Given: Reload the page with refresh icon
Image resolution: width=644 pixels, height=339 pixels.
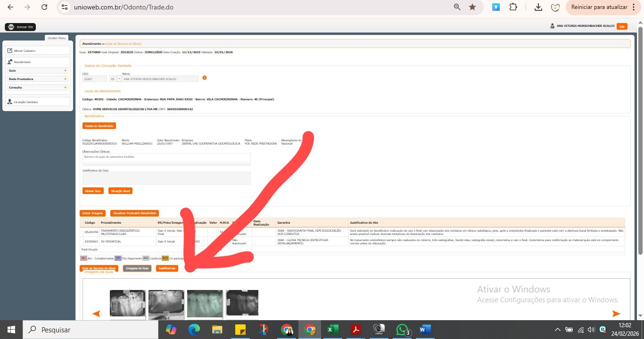Looking at the screenshot, I should 44,7.
